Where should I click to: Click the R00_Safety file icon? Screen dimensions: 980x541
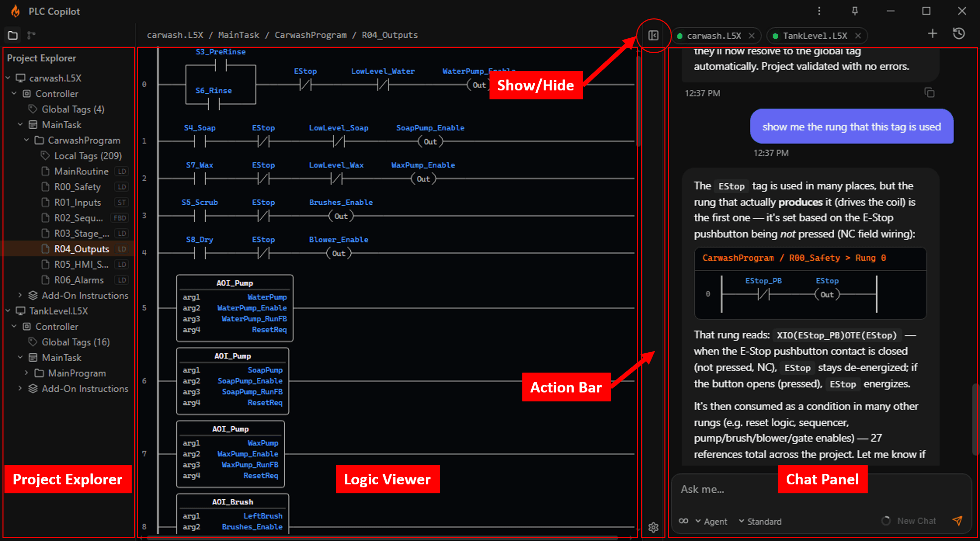click(45, 187)
